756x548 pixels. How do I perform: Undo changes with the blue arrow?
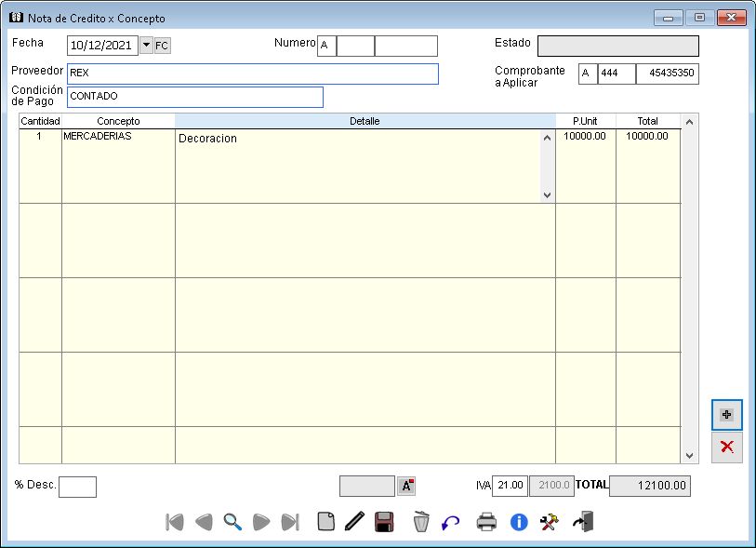(x=451, y=522)
